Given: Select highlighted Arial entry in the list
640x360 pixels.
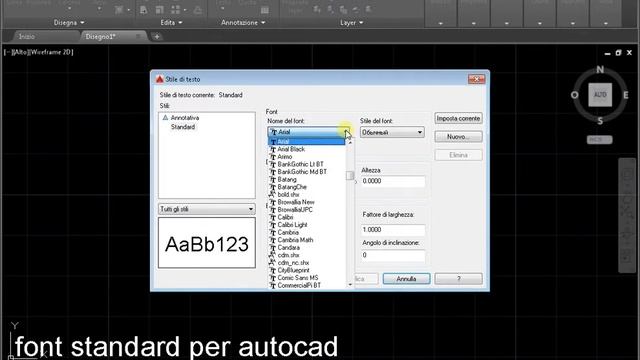Looking at the screenshot, I should (307, 142).
